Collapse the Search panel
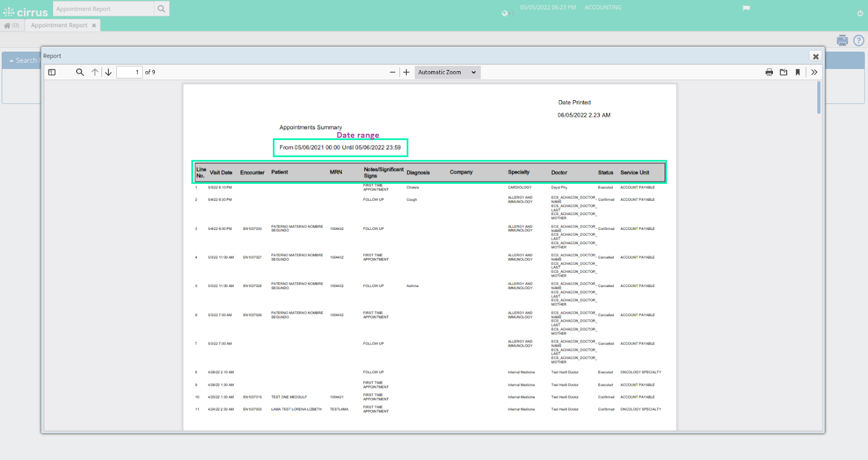Viewport: 868px width, 460px height. click(x=13, y=60)
